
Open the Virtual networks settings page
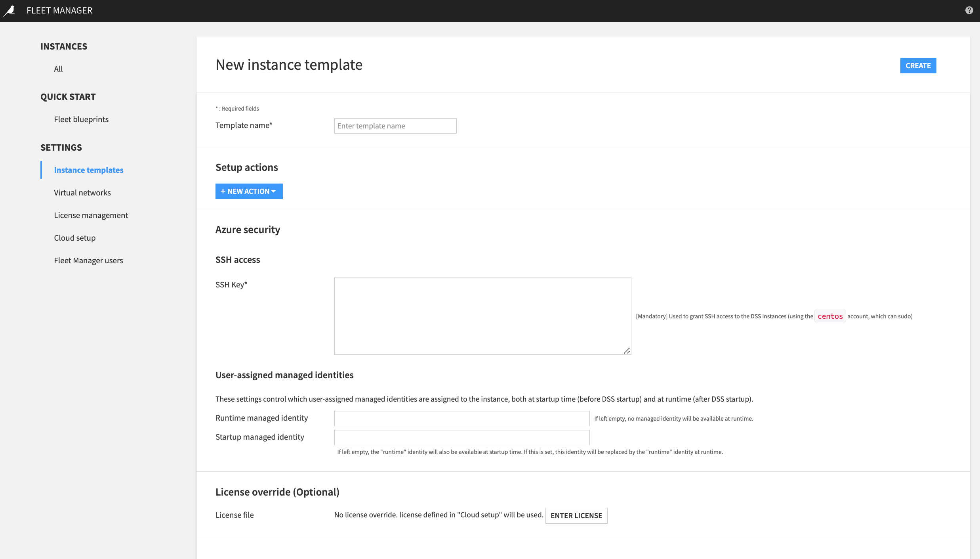point(82,192)
